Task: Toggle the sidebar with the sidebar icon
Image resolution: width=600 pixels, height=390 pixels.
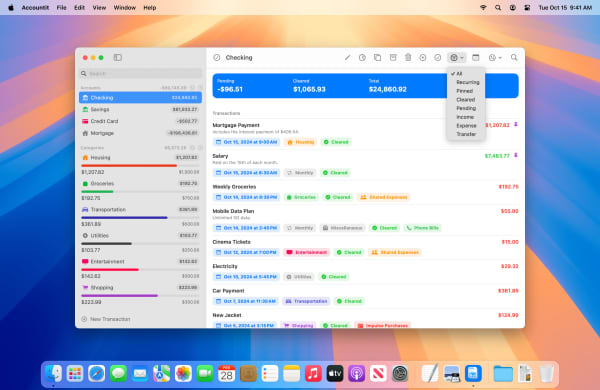Action: (117, 57)
